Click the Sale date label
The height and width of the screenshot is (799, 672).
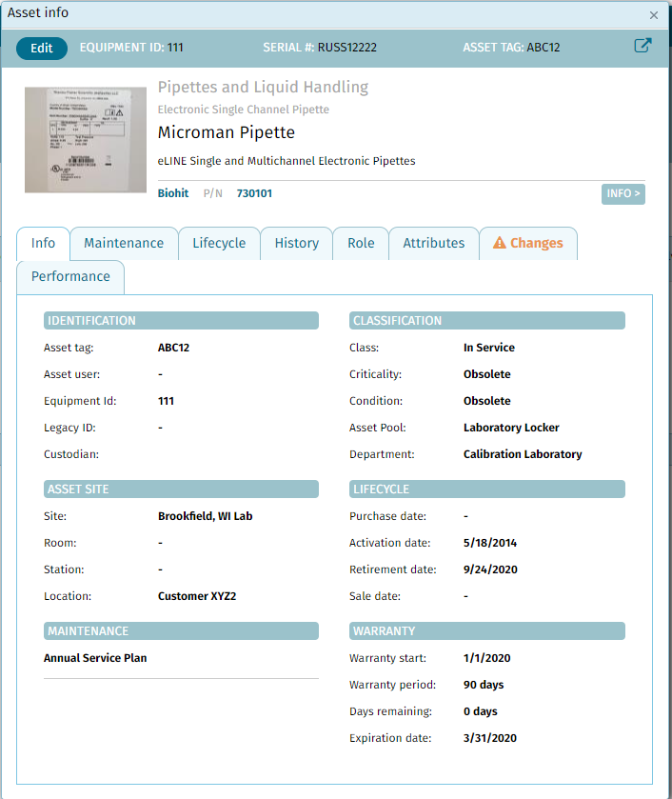(x=375, y=596)
